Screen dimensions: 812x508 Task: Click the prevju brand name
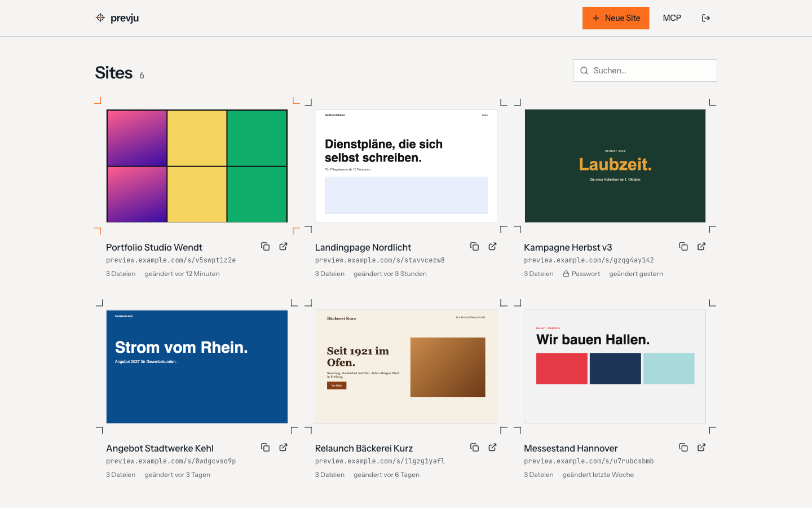tap(125, 18)
